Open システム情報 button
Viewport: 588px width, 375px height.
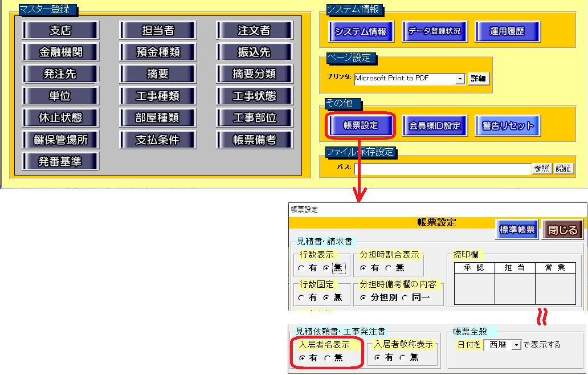click(360, 32)
